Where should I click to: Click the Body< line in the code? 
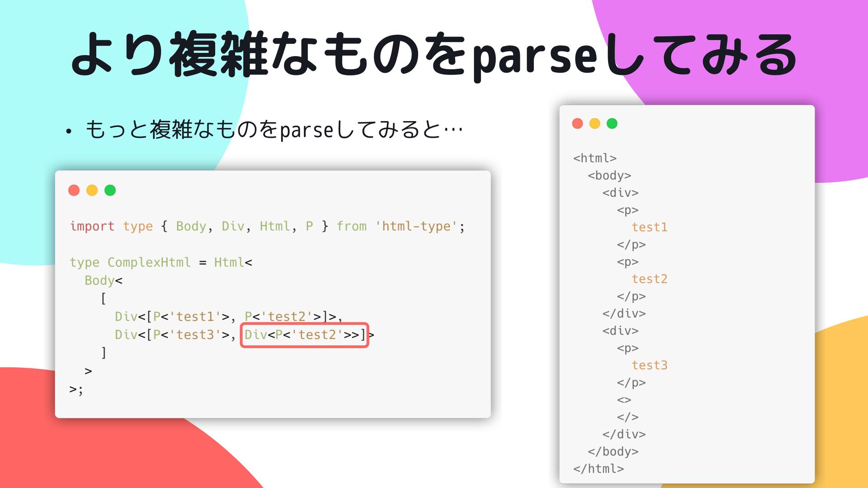[x=103, y=280]
